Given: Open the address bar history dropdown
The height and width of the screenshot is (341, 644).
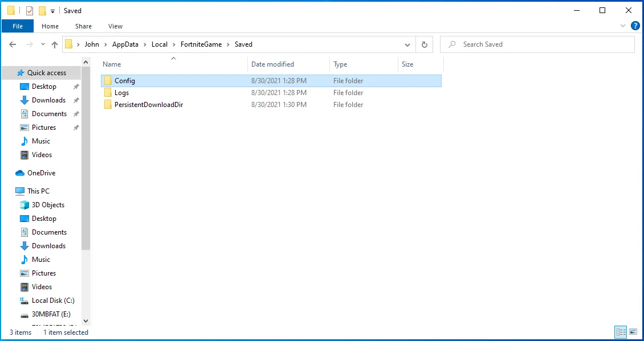Looking at the screenshot, I should (407, 44).
